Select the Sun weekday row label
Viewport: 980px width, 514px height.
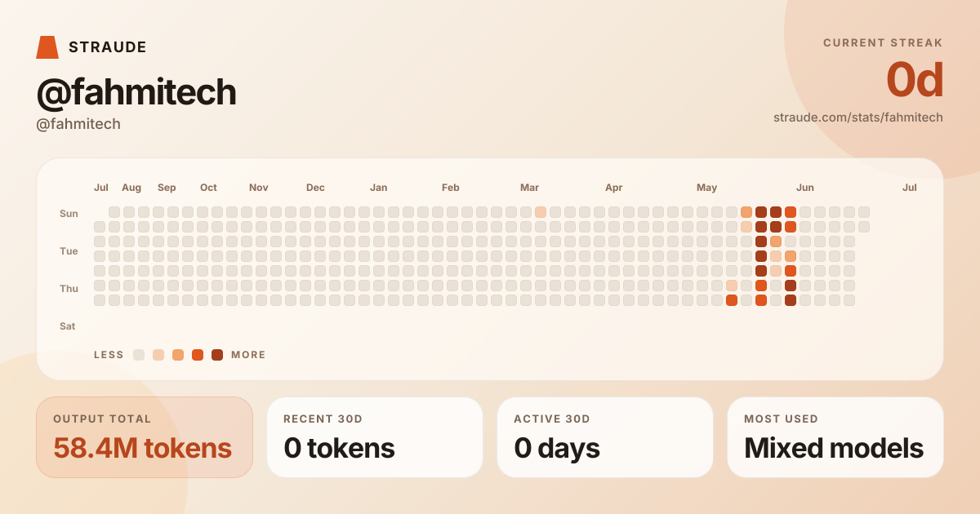coord(69,214)
